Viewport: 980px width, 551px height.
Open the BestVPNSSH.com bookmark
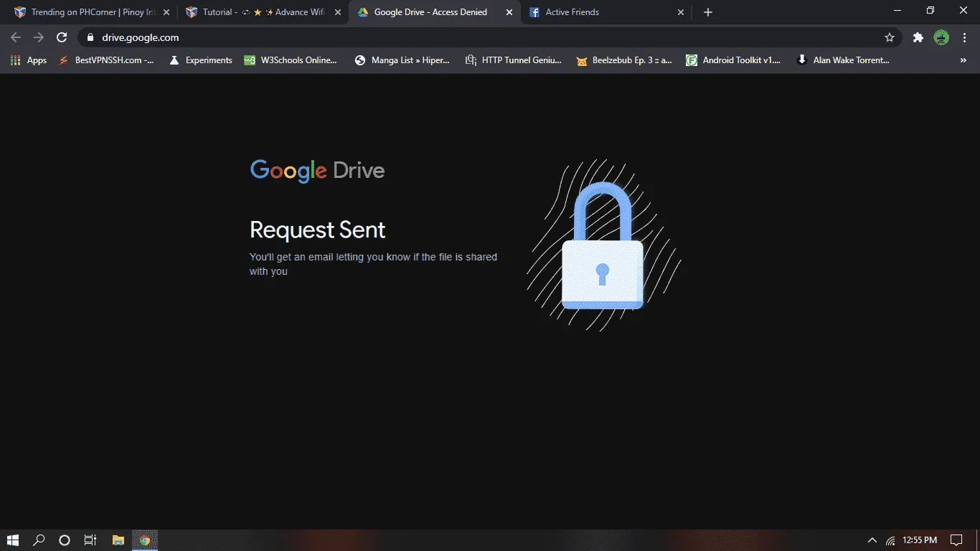(x=106, y=60)
